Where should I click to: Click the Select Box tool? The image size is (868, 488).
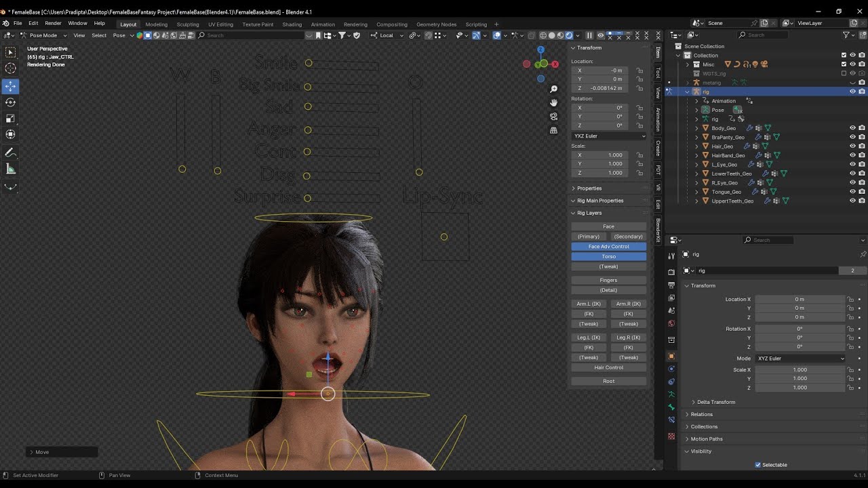click(x=10, y=52)
